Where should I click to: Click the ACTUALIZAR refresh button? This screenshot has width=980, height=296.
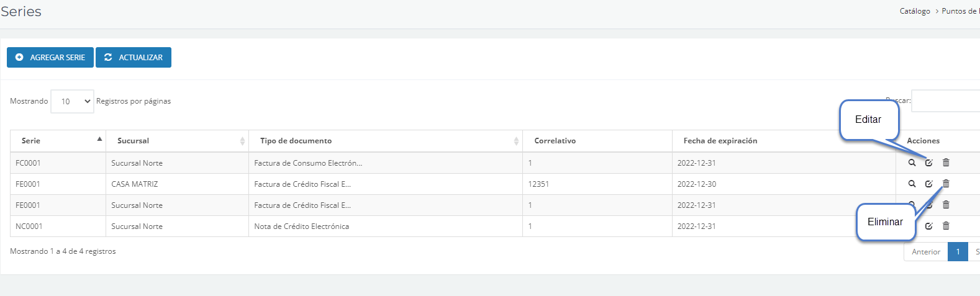point(134,57)
